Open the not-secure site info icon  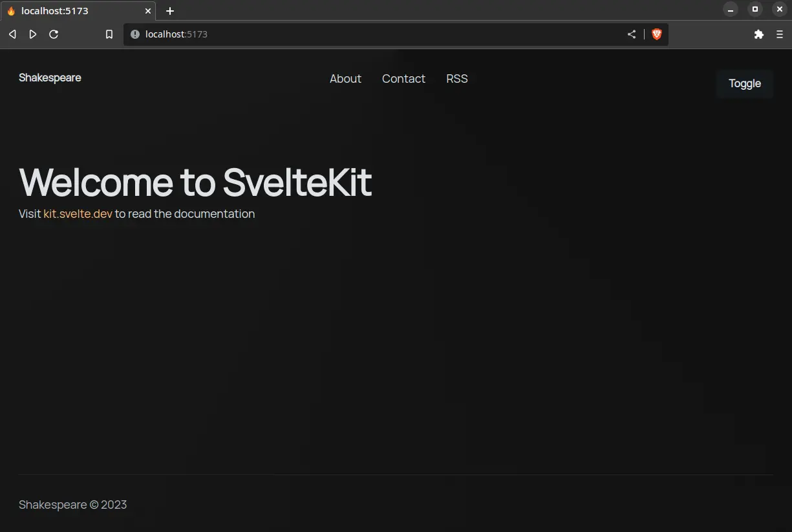click(x=135, y=34)
